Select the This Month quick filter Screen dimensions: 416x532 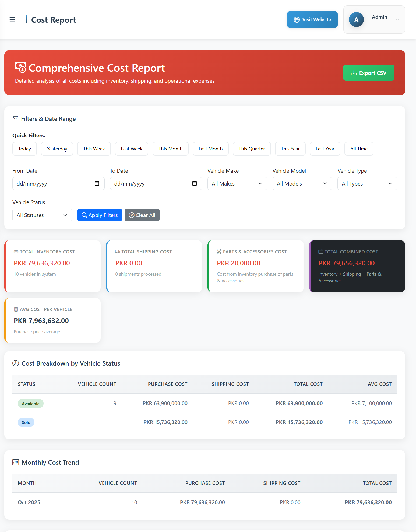pyautogui.click(x=170, y=149)
